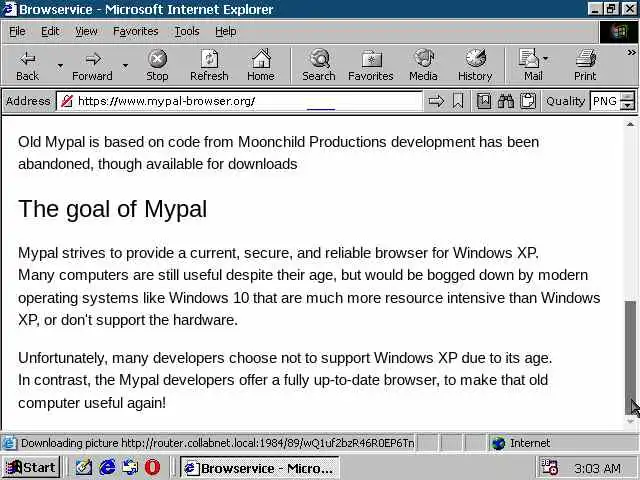Click the Windows logo throbber
Viewport: 640px width, 480px height.
pyautogui.click(x=618, y=31)
